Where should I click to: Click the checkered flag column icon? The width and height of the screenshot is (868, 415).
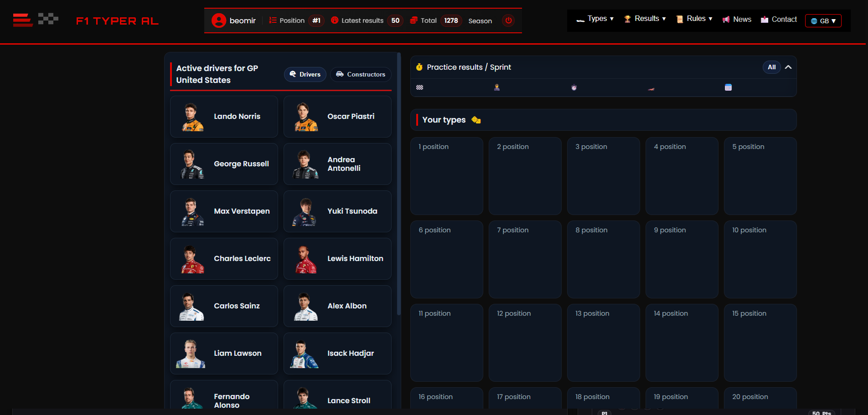coord(419,87)
